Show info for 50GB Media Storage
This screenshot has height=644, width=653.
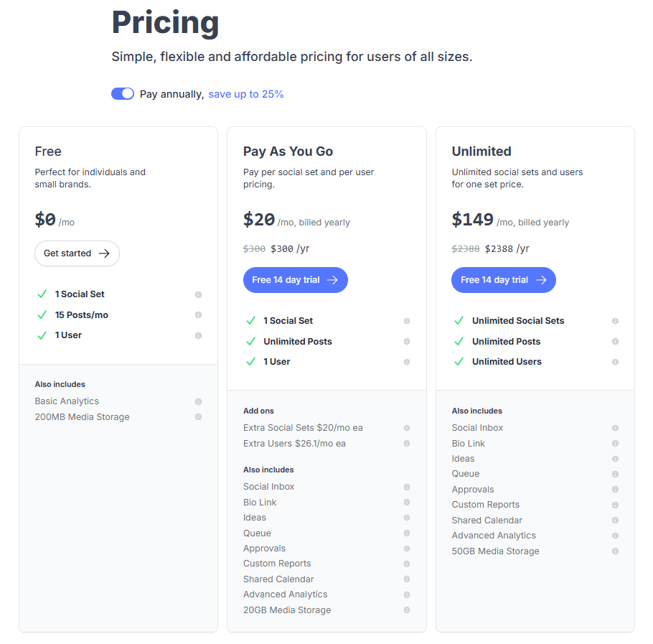pyautogui.click(x=615, y=551)
